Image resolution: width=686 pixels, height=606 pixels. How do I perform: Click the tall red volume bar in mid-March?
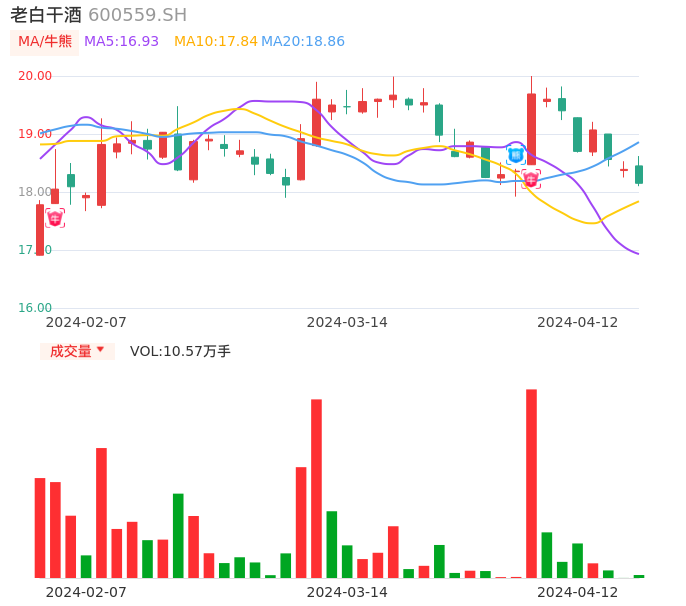click(316, 488)
